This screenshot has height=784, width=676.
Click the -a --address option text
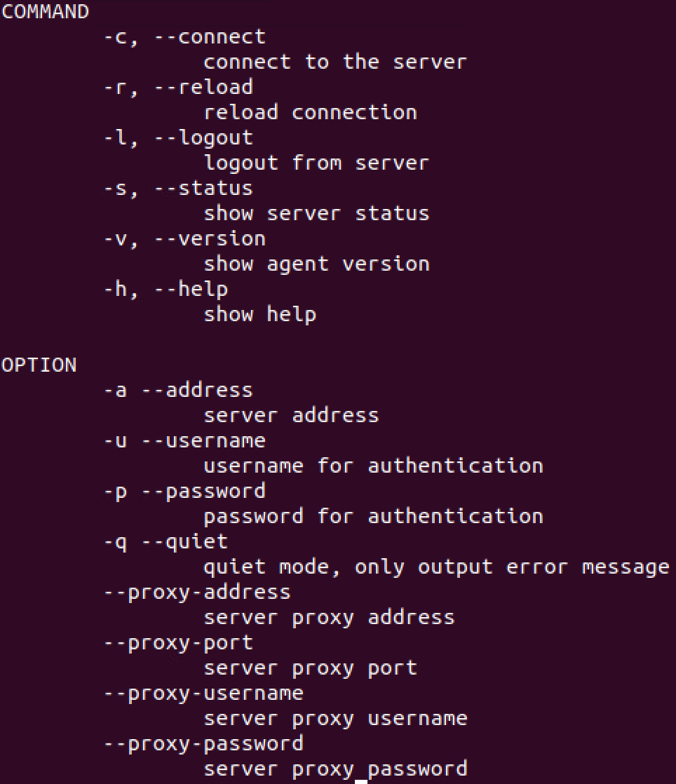coord(178,391)
